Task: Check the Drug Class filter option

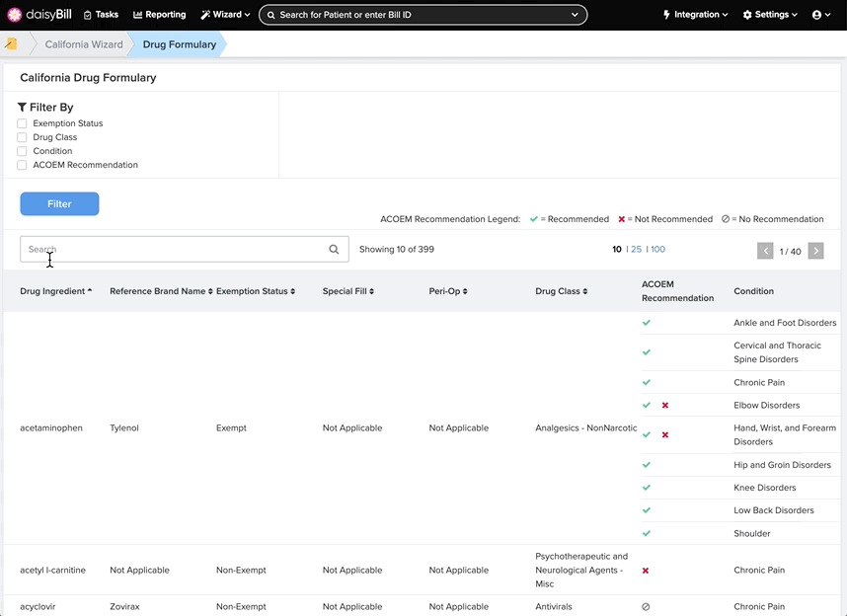Action: click(22, 137)
